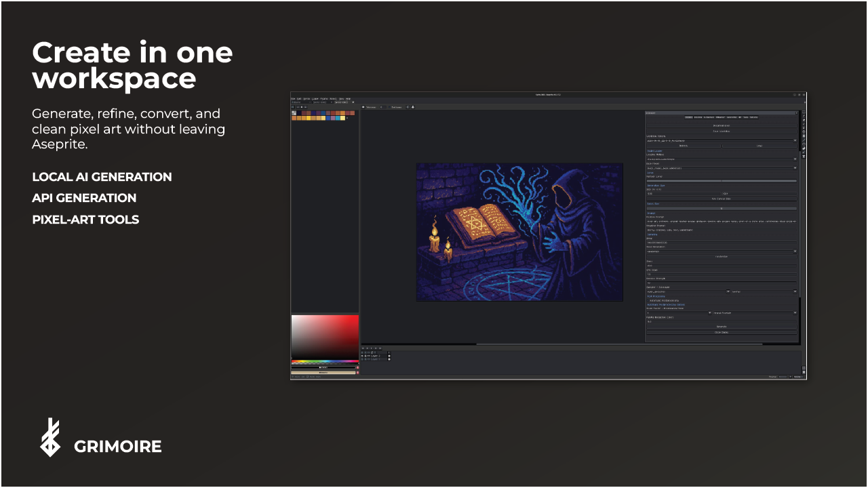Screen dimensions: 868x488
Task: Open the Edit menu
Action: point(299,99)
